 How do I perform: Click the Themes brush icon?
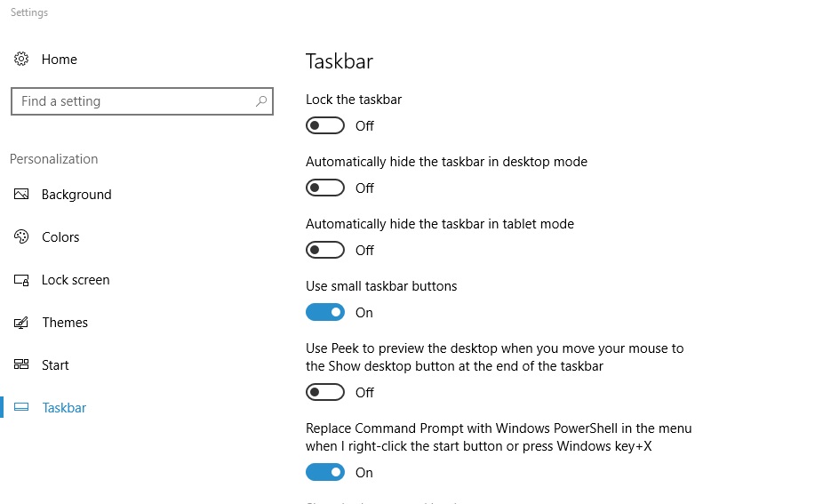click(21, 323)
